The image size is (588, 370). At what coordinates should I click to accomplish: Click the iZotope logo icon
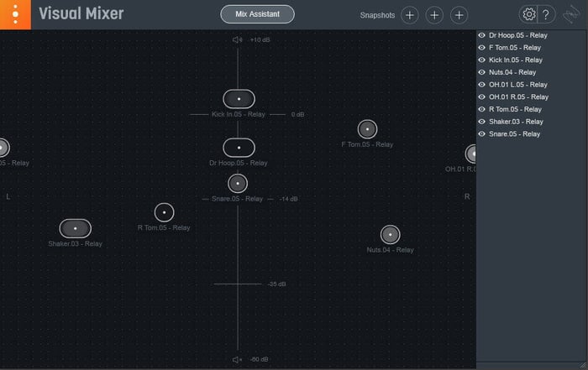(x=571, y=14)
